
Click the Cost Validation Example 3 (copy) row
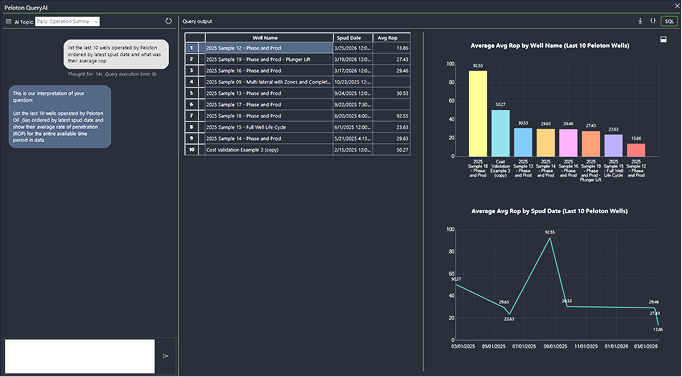coord(298,150)
